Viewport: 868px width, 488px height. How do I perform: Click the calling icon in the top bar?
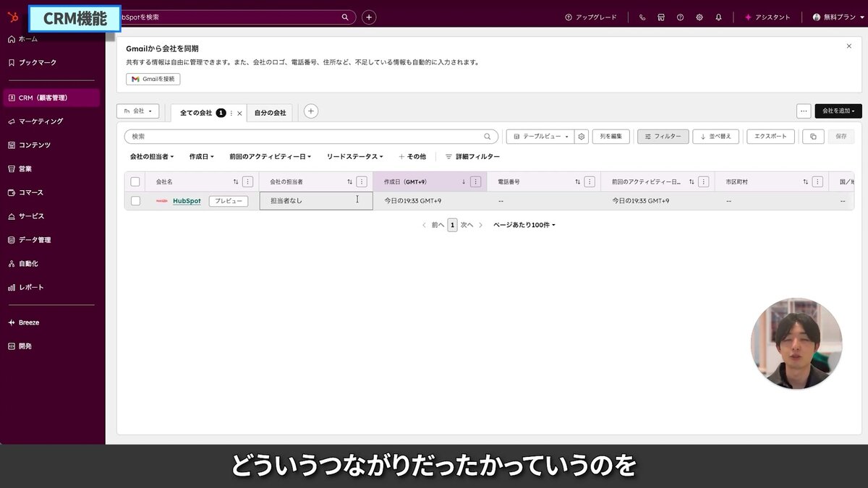(642, 17)
